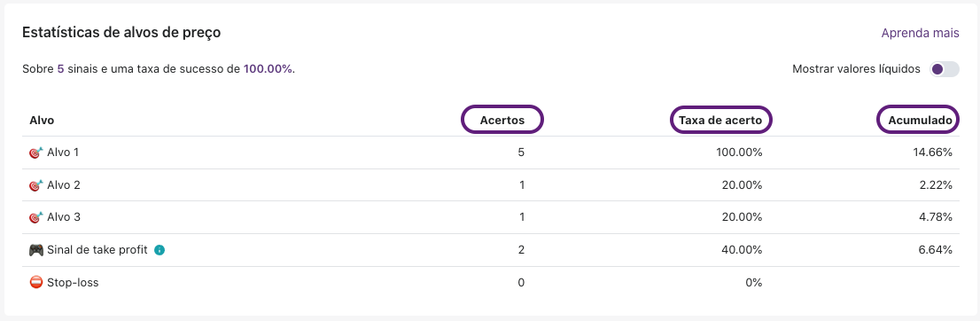980x321 pixels.
Task: Open the Aprenda mais link
Action: [920, 33]
